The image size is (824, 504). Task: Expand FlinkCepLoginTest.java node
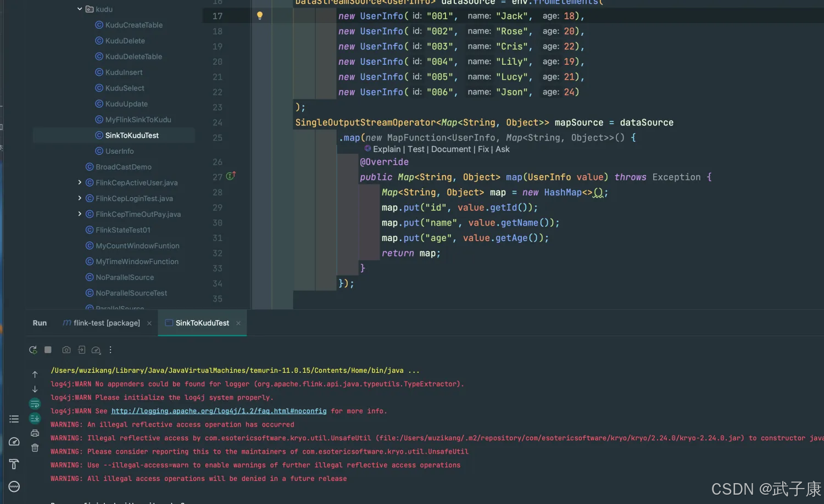click(x=80, y=198)
